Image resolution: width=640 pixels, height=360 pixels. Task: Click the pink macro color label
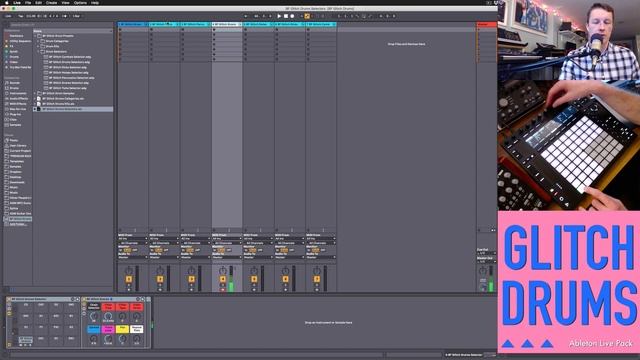point(108,329)
